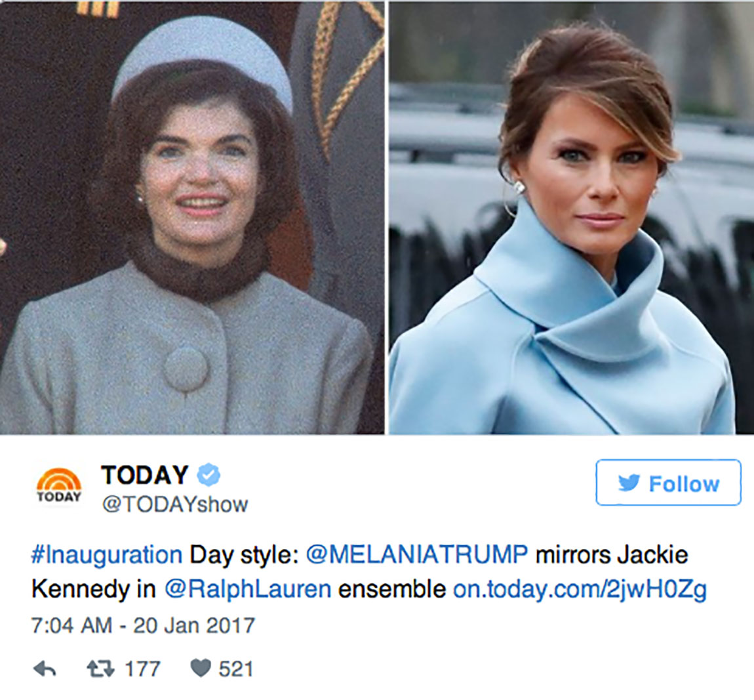Open the #Inauguration hashtag
Image resolution: width=754 pixels, height=700 pixels.
[107, 555]
